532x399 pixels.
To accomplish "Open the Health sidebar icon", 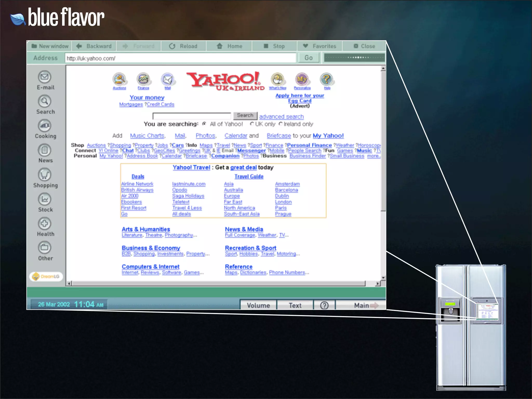I will [45, 223].
